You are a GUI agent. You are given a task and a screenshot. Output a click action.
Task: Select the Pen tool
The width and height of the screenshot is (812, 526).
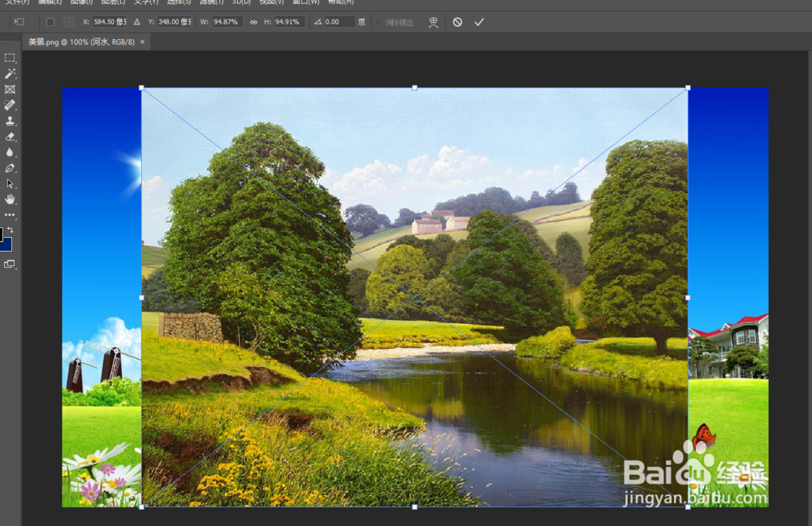pos(10,168)
